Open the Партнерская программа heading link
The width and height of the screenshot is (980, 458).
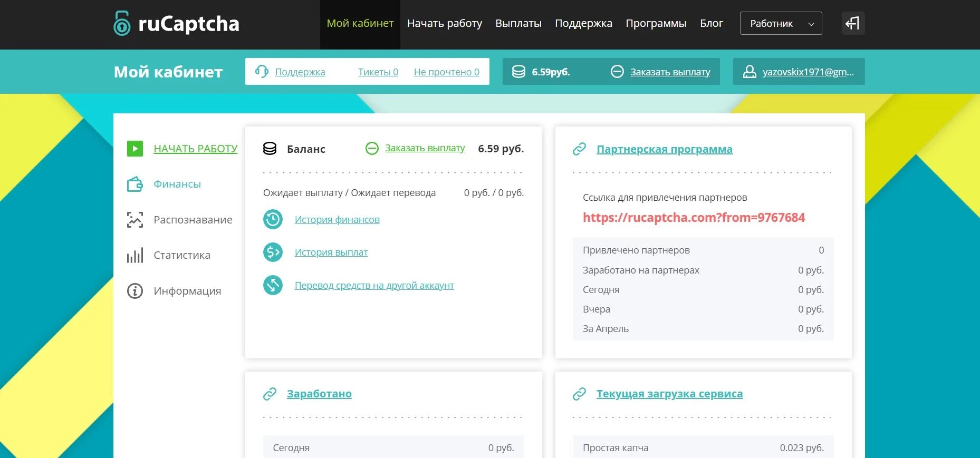(665, 149)
